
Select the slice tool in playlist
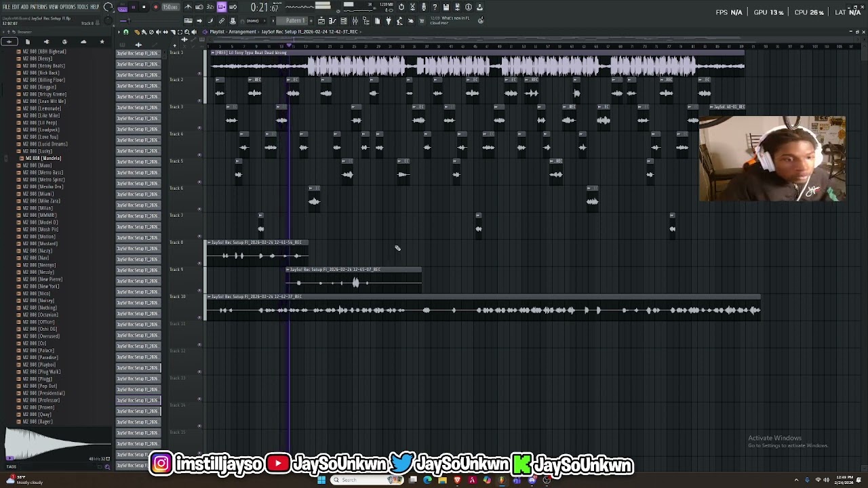(x=173, y=32)
